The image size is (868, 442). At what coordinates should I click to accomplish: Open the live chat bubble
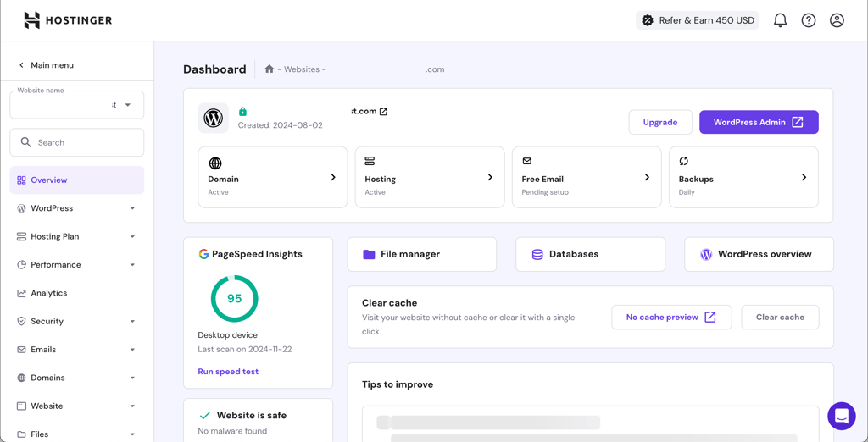point(842,416)
